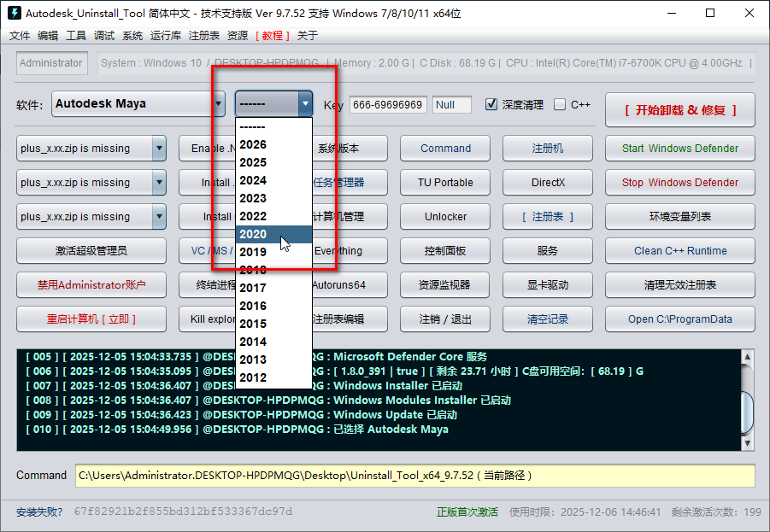Click the [ 注册表 ] button
This screenshot has width=770, height=532.
coord(548,216)
